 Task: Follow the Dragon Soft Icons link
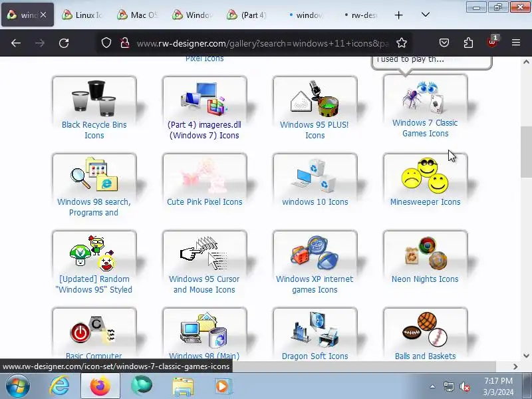(x=315, y=356)
